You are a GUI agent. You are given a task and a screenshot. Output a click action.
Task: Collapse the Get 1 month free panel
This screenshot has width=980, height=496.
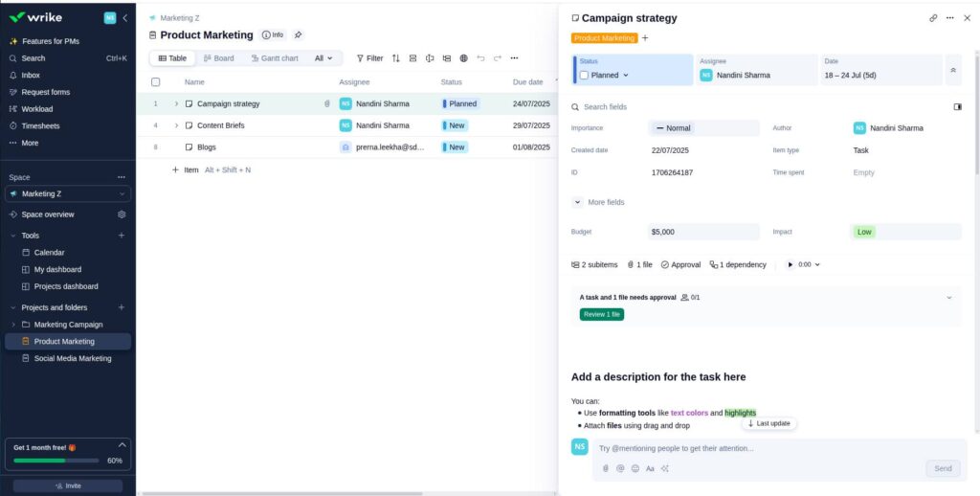click(122, 445)
